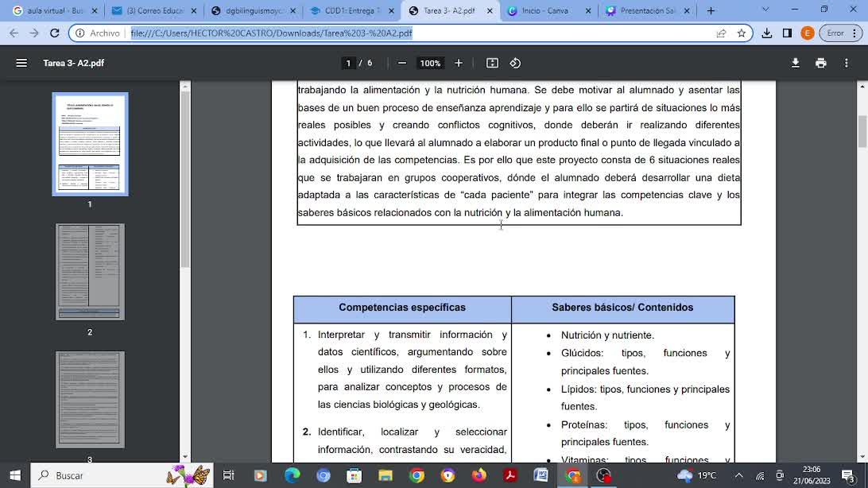Open Microsoft Edge from the taskbar

point(292,475)
